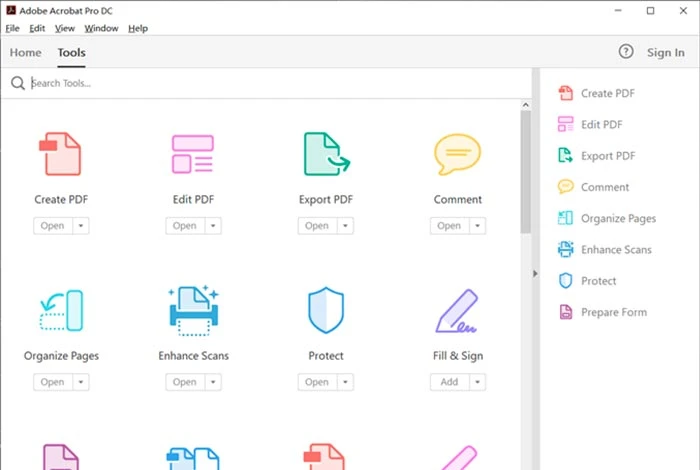
Task: Open the Window menu
Action: [x=101, y=29]
